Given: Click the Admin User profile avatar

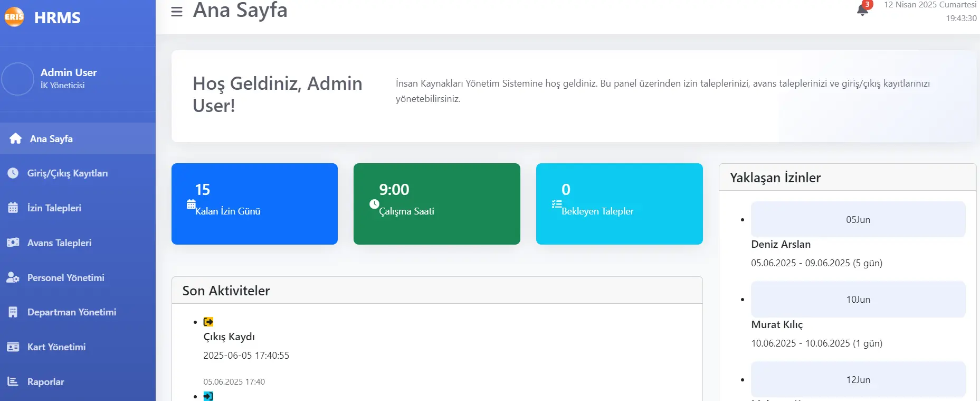Looking at the screenshot, I should pyautogui.click(x=17, y=78).
